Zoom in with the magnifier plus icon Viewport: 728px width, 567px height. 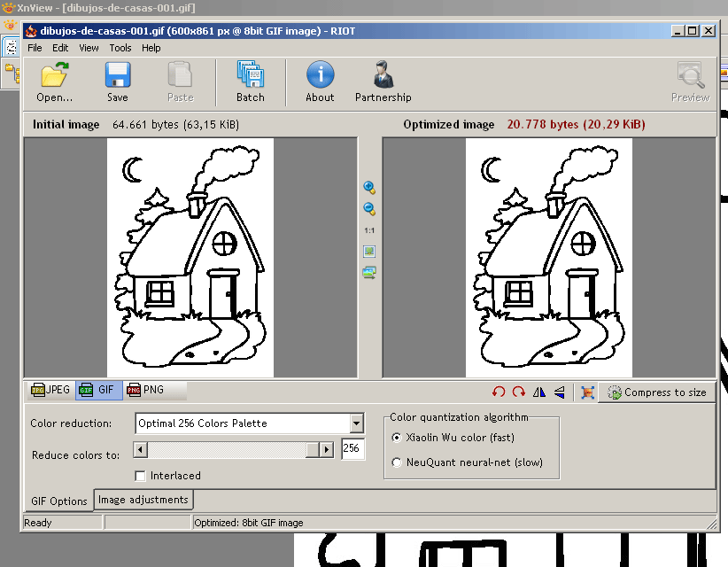pos(369,188)
